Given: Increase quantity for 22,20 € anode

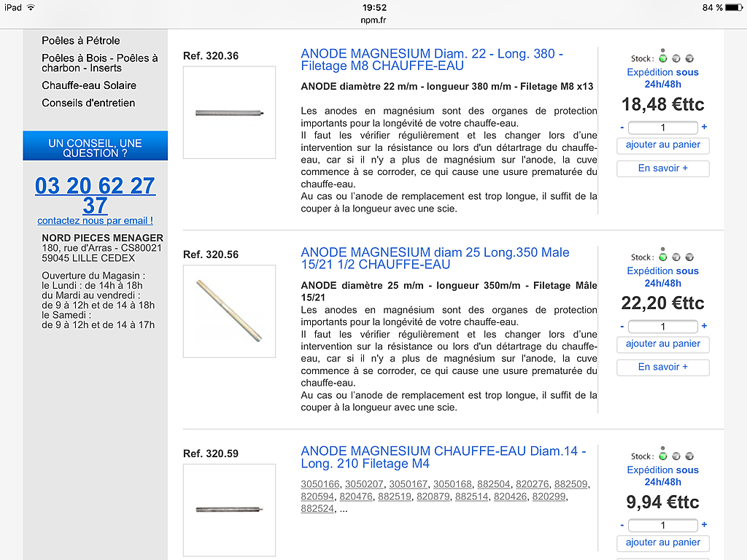Looking at the screenshot, I should 704,326.
